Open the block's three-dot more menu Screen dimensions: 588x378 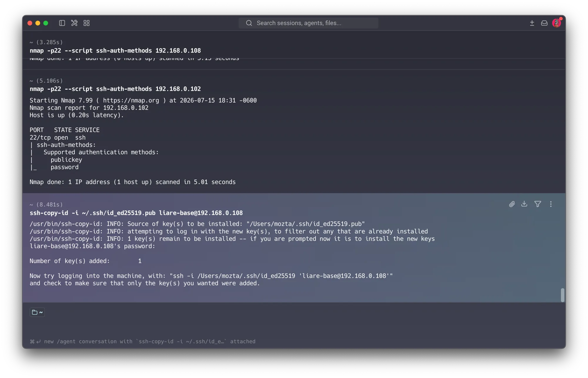(551, 204)
